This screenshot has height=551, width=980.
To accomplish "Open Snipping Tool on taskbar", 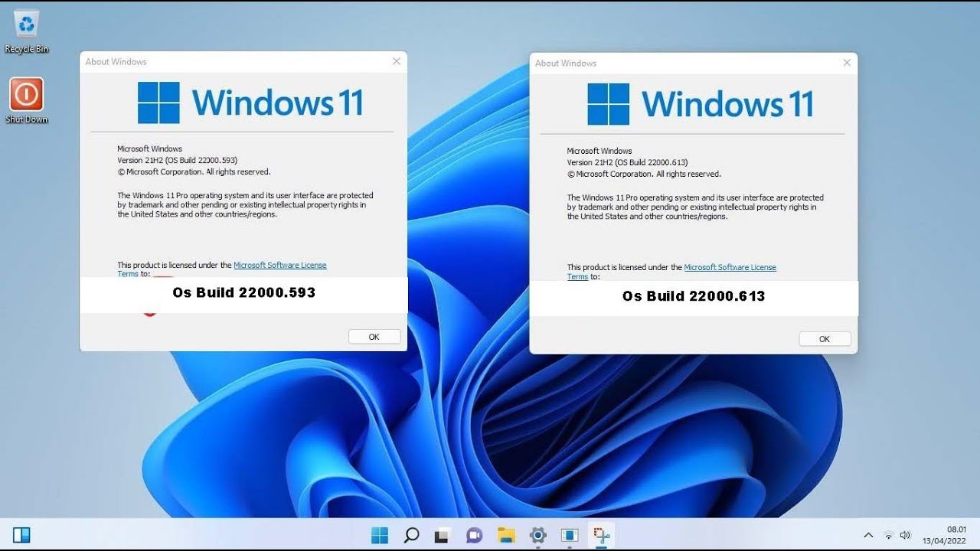I will click(601, 535).
